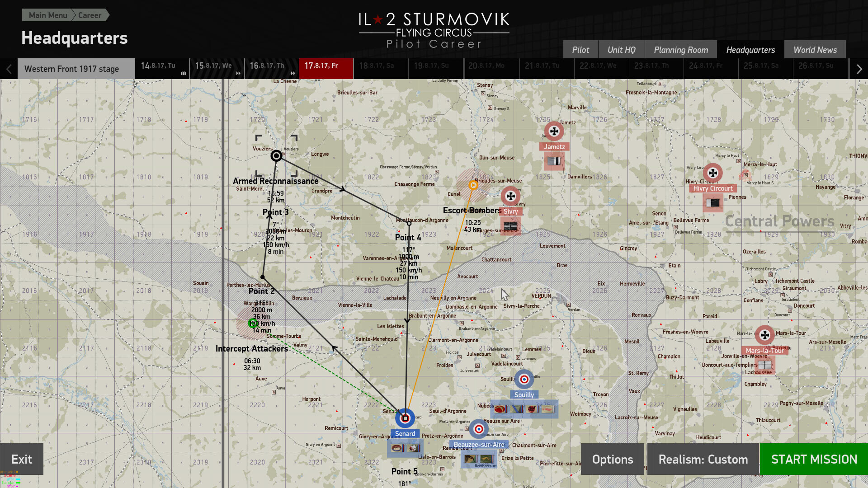Select the Headquarters tab
Screen dimensions: 868x488
(750, 50)
